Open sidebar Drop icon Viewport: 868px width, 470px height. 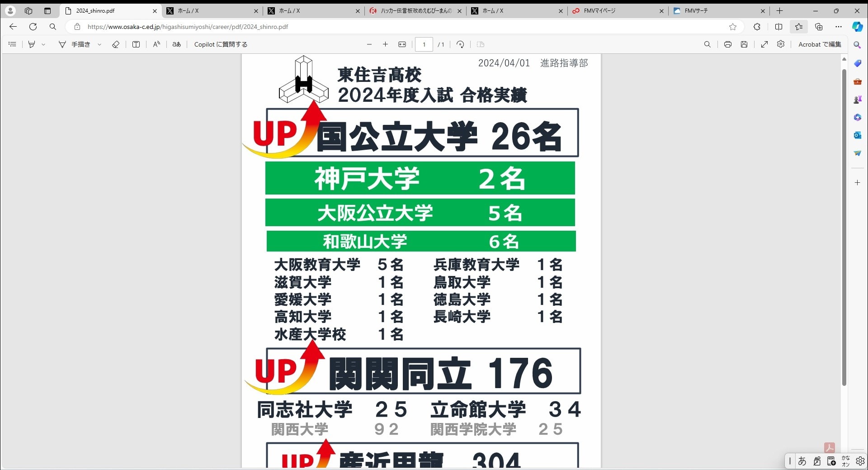click(857, 153)
